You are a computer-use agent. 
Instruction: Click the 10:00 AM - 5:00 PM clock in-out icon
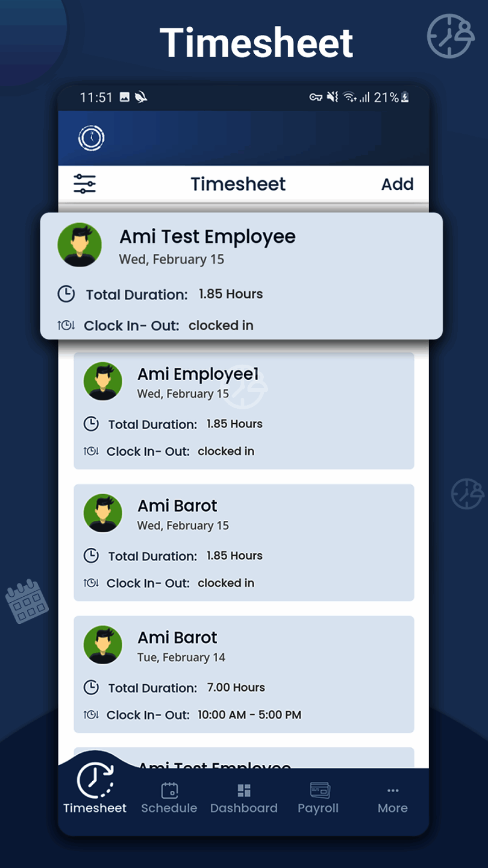[91, 715]
